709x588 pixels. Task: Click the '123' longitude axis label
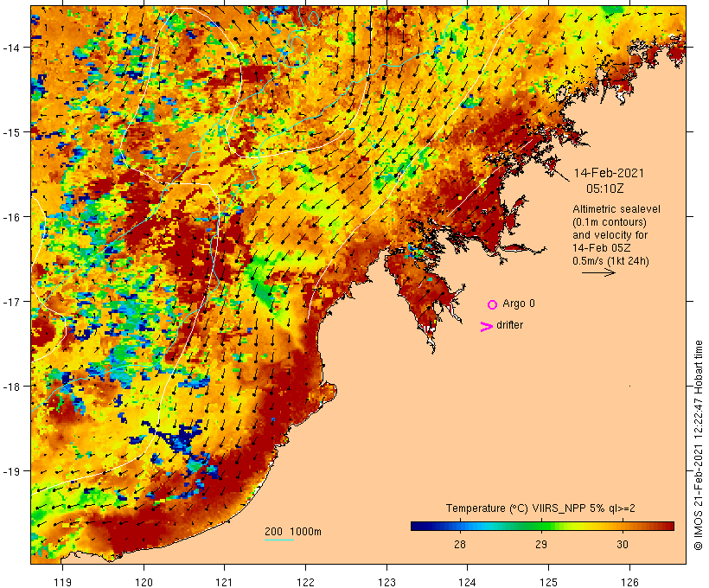coord(386,582)
